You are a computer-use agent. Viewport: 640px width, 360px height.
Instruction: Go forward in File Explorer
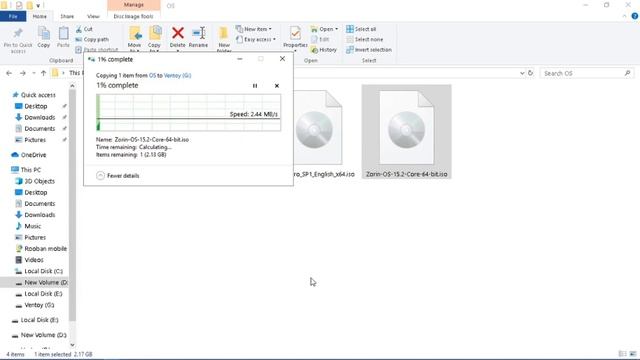coord(22,73)
